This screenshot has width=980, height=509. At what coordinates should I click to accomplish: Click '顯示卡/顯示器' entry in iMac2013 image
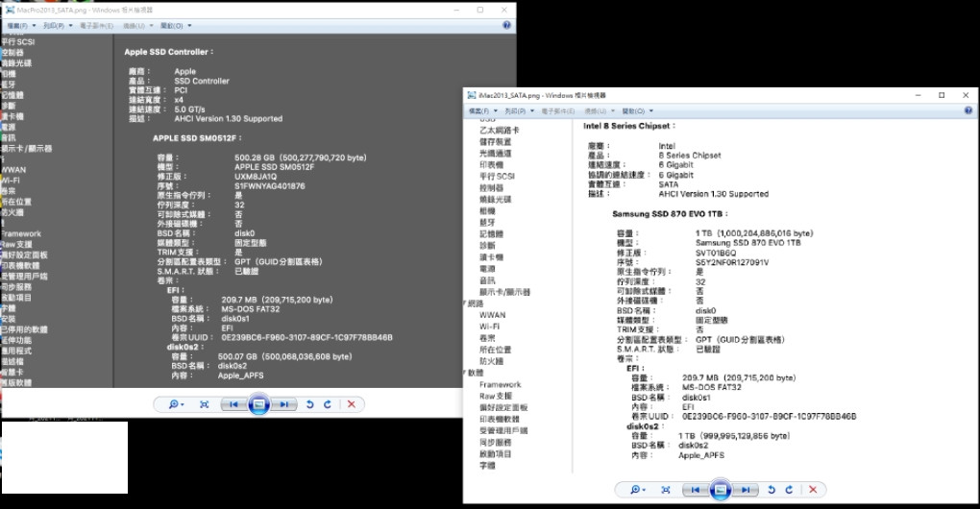tap(505, 292)
